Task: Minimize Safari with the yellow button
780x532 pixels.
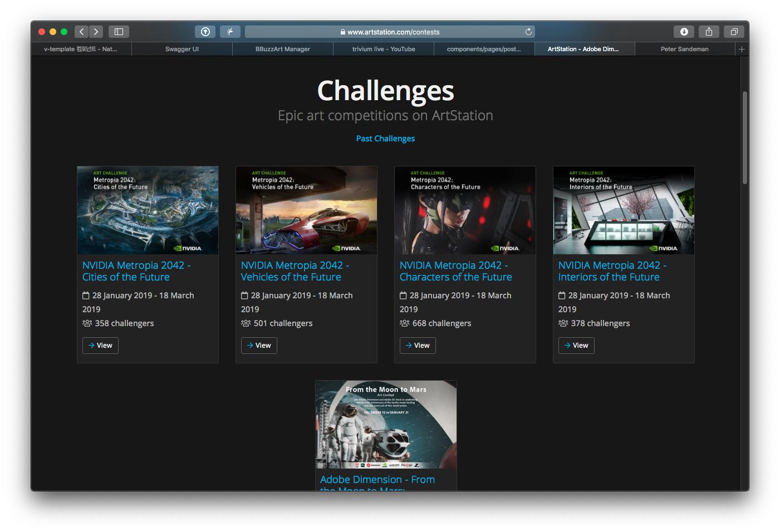Action: (53, 32)
